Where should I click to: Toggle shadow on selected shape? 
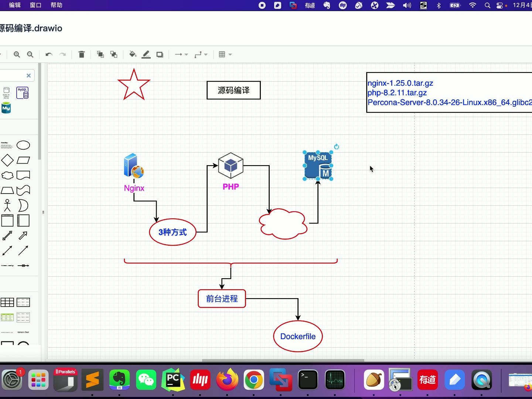[160, 54]
